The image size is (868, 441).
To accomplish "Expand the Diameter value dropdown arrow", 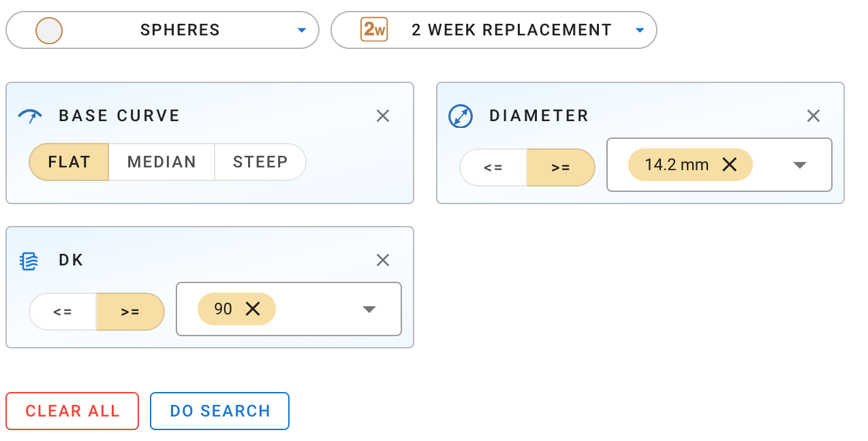I will tap(800, 165).
